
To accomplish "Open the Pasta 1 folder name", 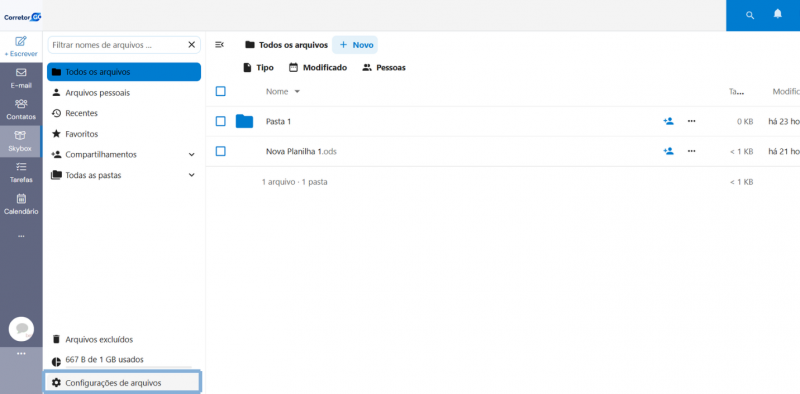I will tap(279, 121).
